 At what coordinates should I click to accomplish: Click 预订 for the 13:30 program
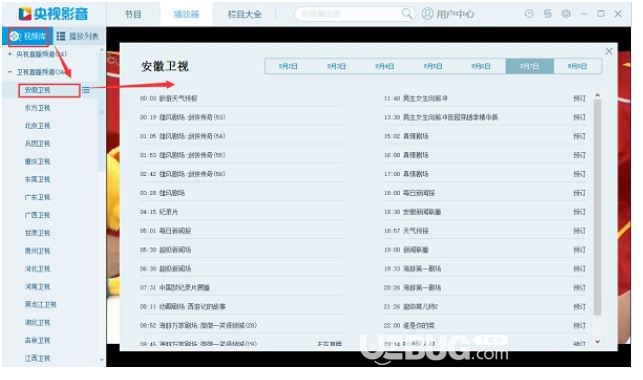(x=579, y=117)
